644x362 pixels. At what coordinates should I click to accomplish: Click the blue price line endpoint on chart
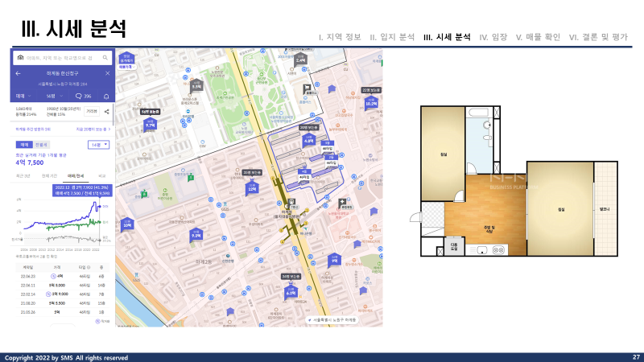pos(99,206)
